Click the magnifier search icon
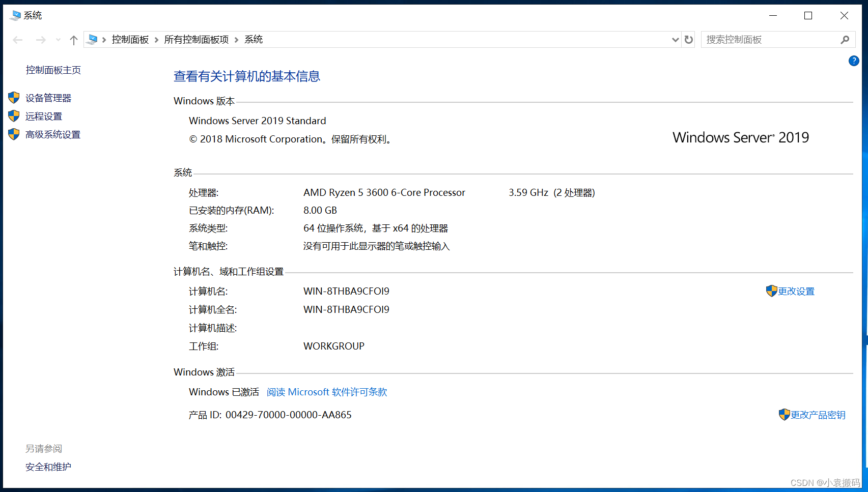This screenshot has width=868, height=492. [x=845, y=40]
